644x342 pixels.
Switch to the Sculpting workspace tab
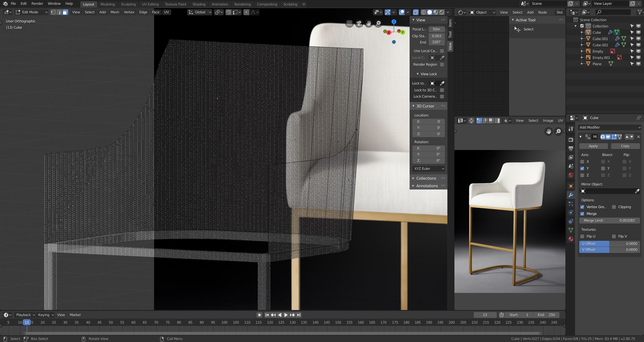pos(128,4)
